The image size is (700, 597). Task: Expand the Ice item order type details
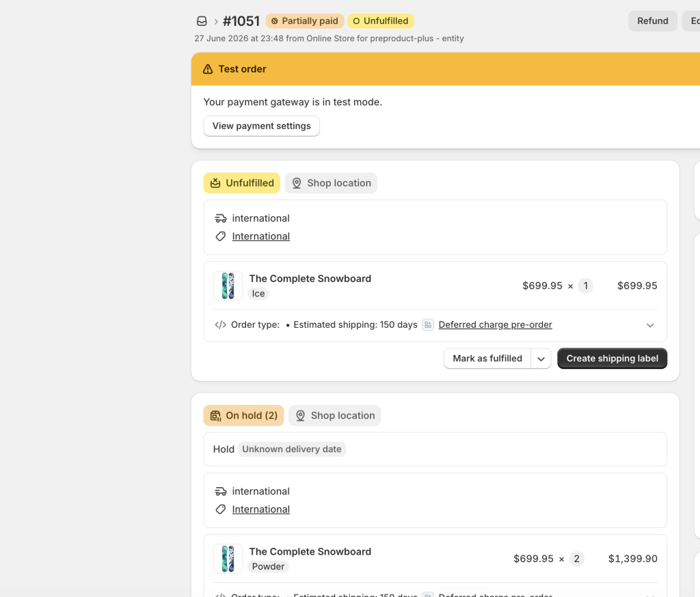click(x=650, y=325)
